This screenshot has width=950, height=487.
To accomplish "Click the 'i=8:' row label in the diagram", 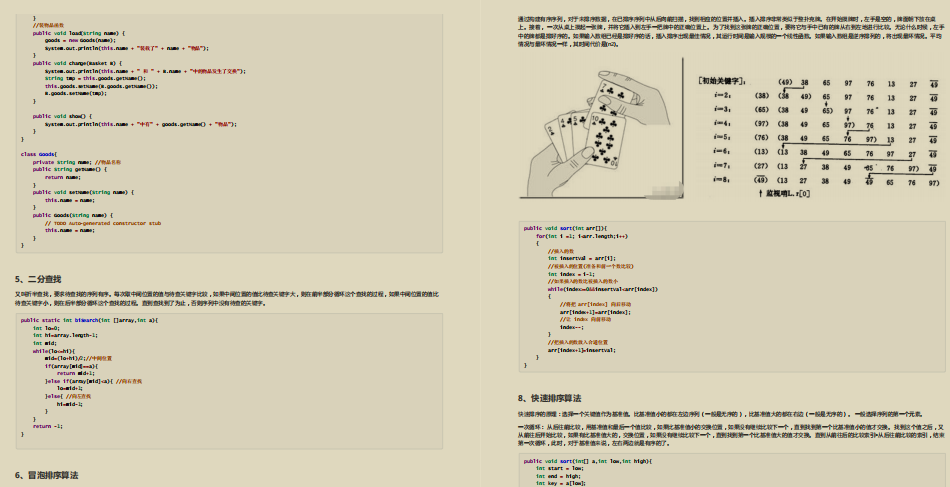I will [x=722, y=179].
